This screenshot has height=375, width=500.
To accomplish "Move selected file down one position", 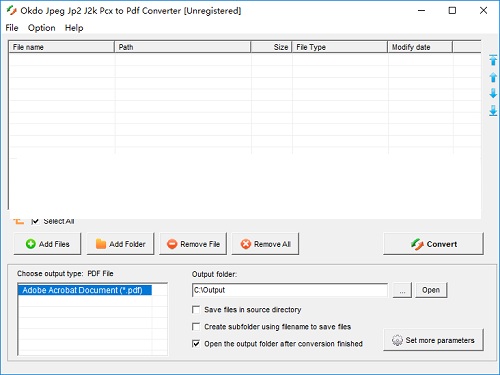I will (x=493, y=93).
